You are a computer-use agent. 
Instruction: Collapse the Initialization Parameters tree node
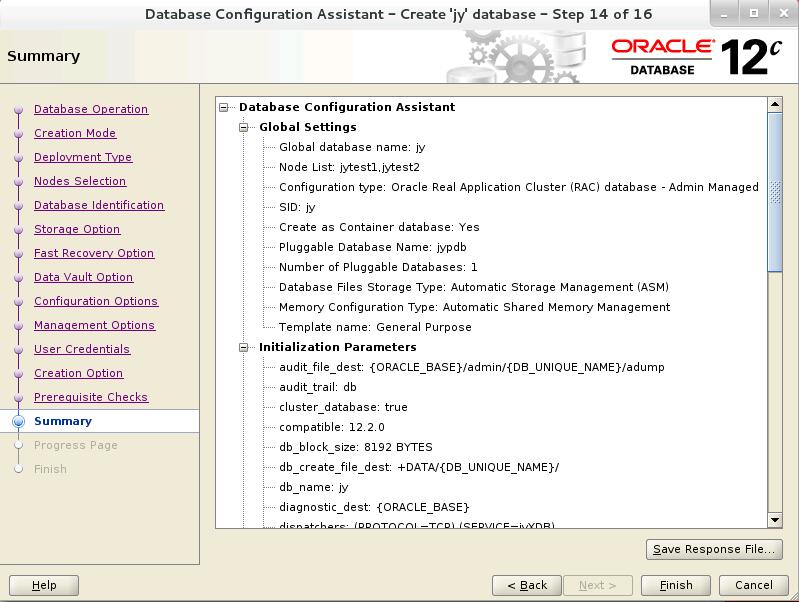click(x=244, y=347)
